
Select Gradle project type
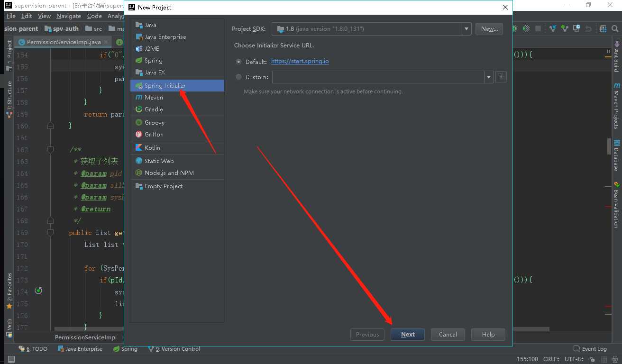coord(177,109)
